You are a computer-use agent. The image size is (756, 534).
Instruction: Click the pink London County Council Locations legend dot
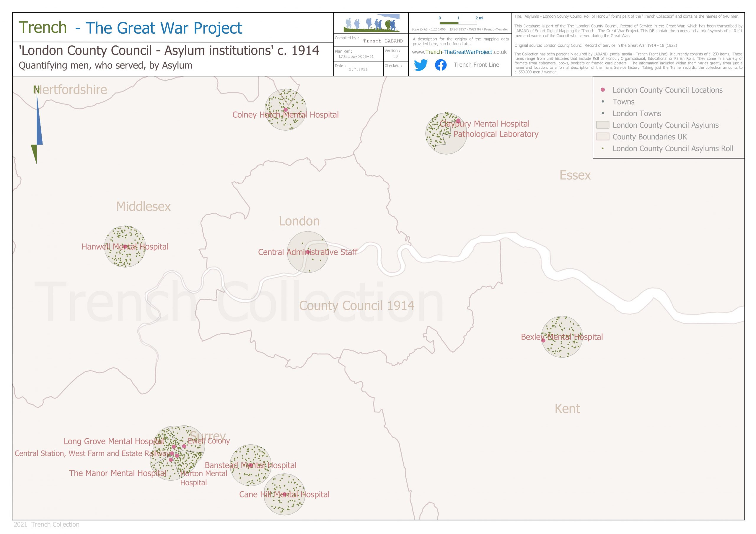[602, 90]
